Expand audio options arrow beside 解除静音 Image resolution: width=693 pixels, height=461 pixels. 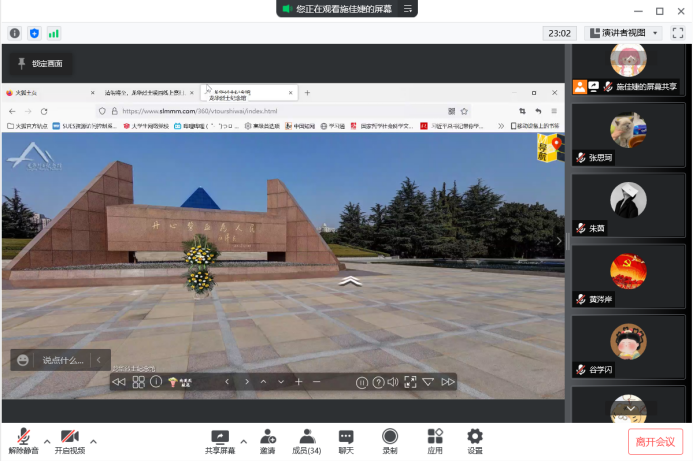pos(46,441)
